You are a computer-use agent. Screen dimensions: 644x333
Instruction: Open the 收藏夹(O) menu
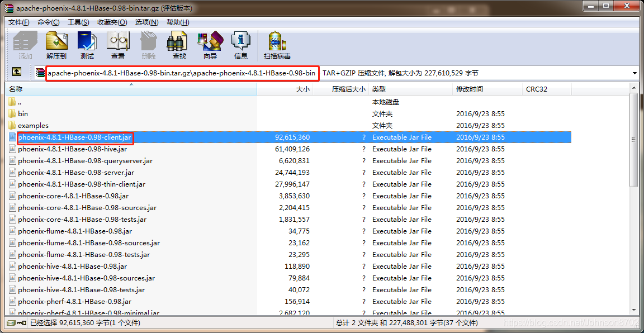point(112,22)
